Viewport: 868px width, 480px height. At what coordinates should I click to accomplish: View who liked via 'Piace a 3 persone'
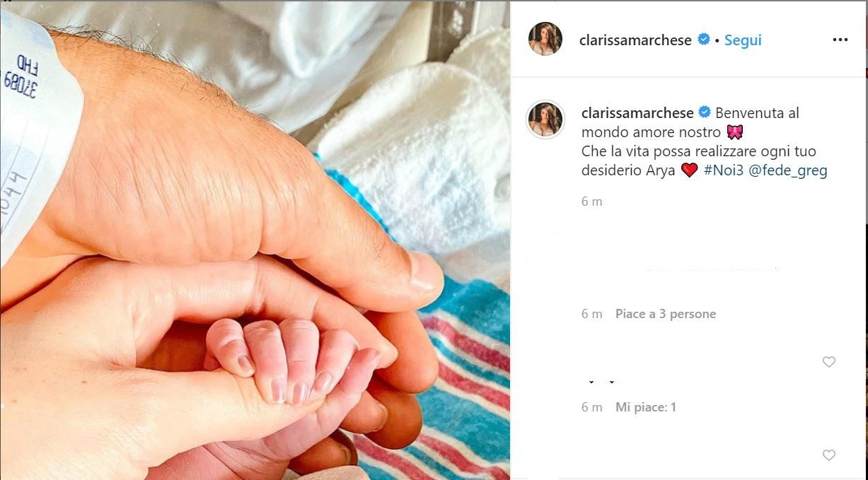[x=666, y=314]
